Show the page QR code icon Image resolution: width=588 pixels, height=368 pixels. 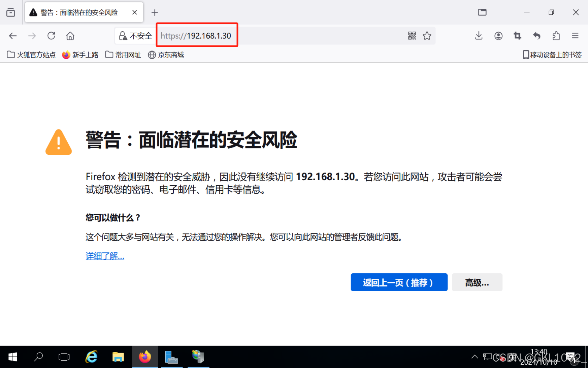click(412, 36)
